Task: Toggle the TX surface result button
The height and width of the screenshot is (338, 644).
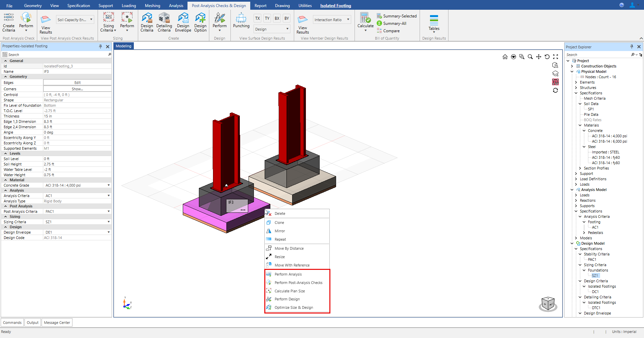Action: coord(257,18)
